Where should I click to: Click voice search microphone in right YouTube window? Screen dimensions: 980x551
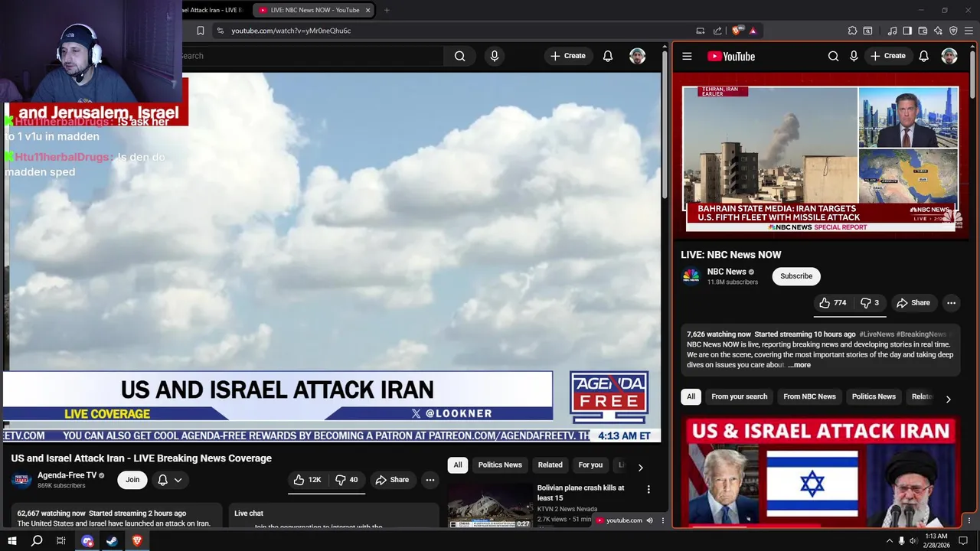click(x=854, y=56)
